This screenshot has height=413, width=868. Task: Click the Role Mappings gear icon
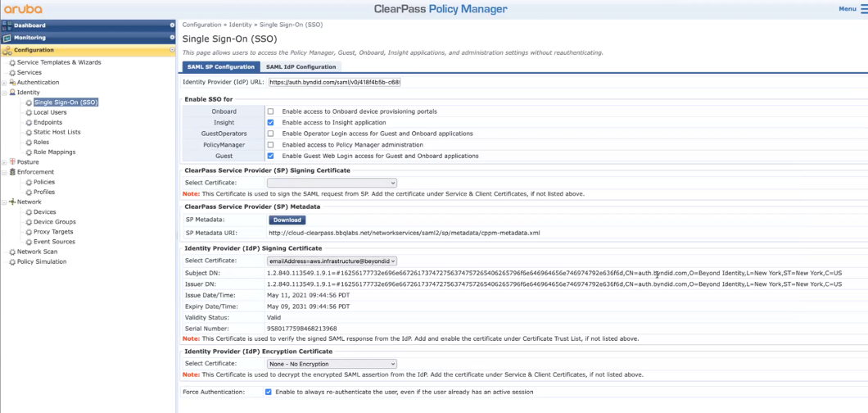[29, 152]
